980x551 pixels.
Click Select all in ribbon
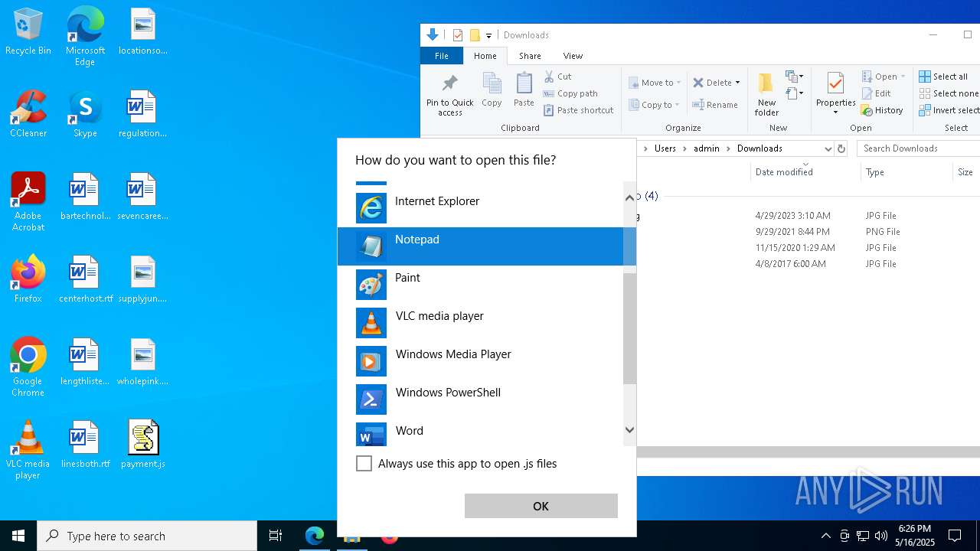tap(943, 77)
